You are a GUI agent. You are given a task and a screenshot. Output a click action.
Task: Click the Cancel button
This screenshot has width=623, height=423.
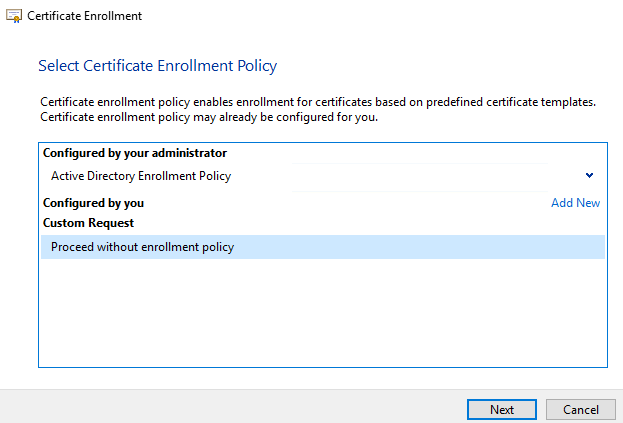click(x=580, y=409)
